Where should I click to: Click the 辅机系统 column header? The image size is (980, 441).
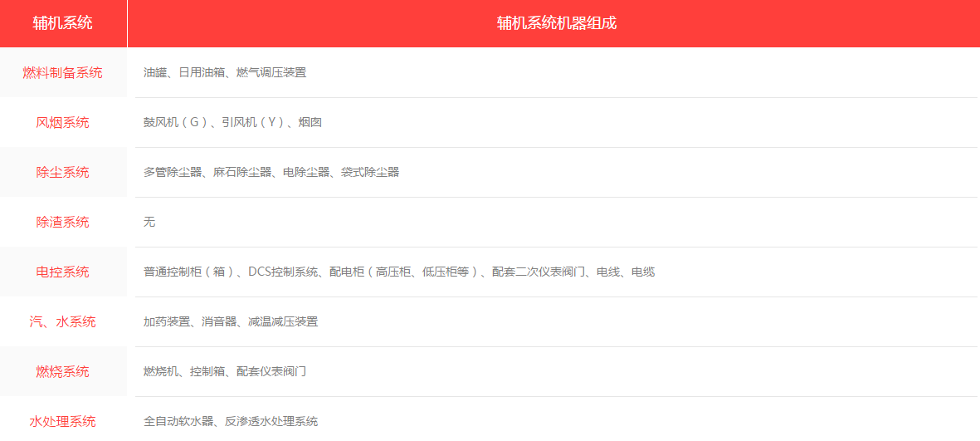[x=63, y=23]
